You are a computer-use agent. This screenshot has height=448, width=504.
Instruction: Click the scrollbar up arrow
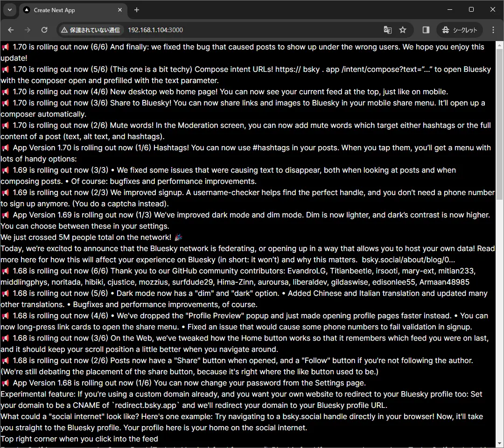[x=499, y=45]
